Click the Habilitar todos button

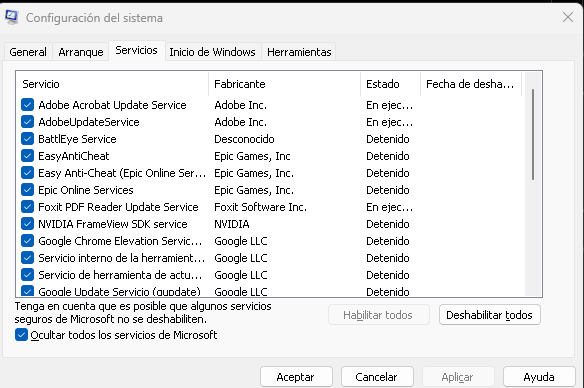coord(378,315)
